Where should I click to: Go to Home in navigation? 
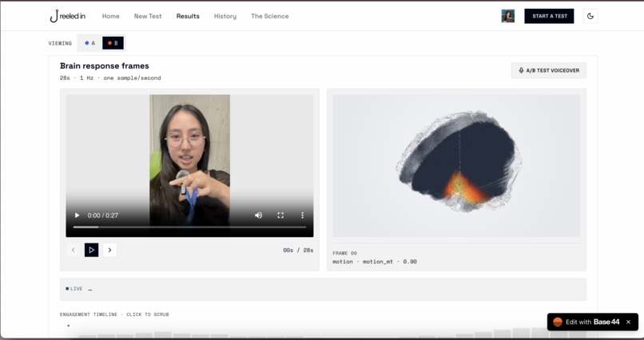point(110,16)
